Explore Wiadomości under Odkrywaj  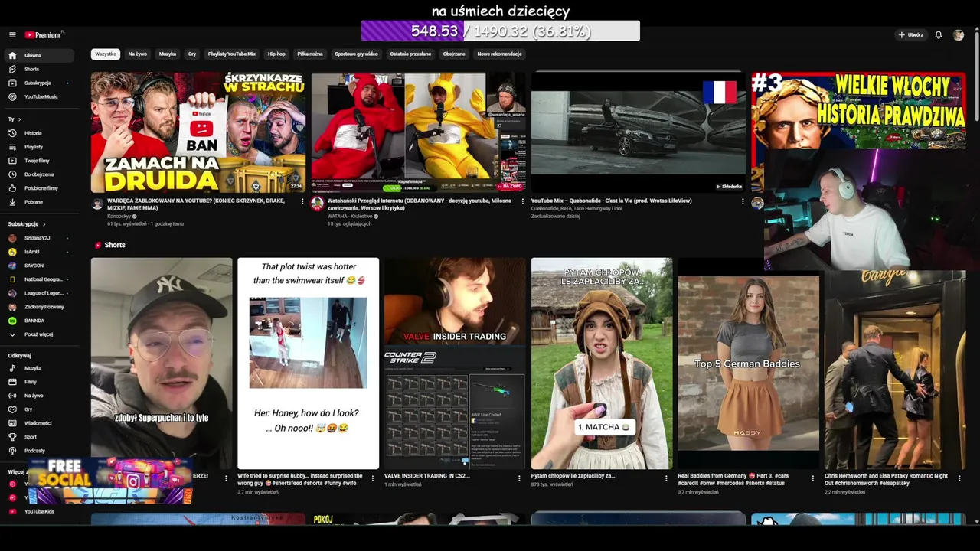pyautogui.click(x=38, y=423)
